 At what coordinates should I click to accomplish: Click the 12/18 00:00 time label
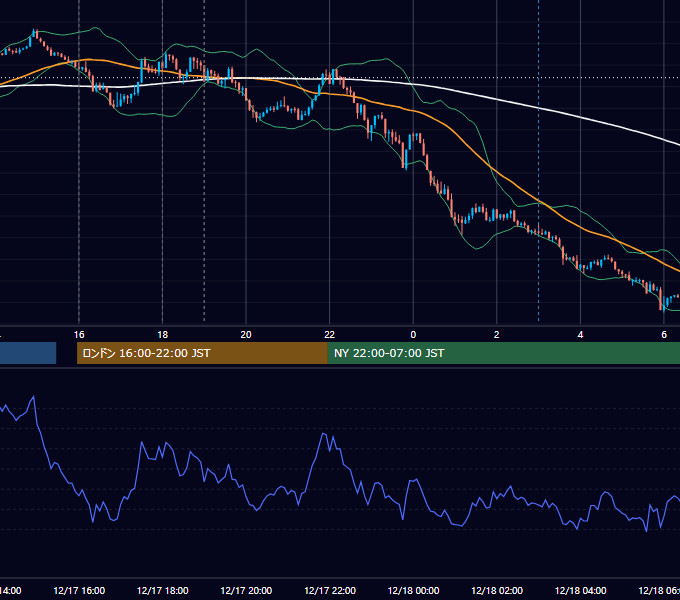[413, 591]
